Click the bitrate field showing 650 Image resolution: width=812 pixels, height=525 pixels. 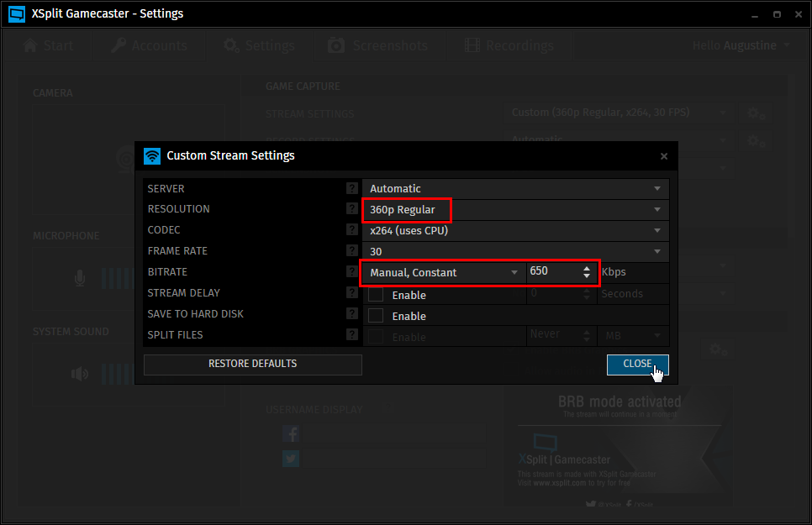[x=554, y=272]
